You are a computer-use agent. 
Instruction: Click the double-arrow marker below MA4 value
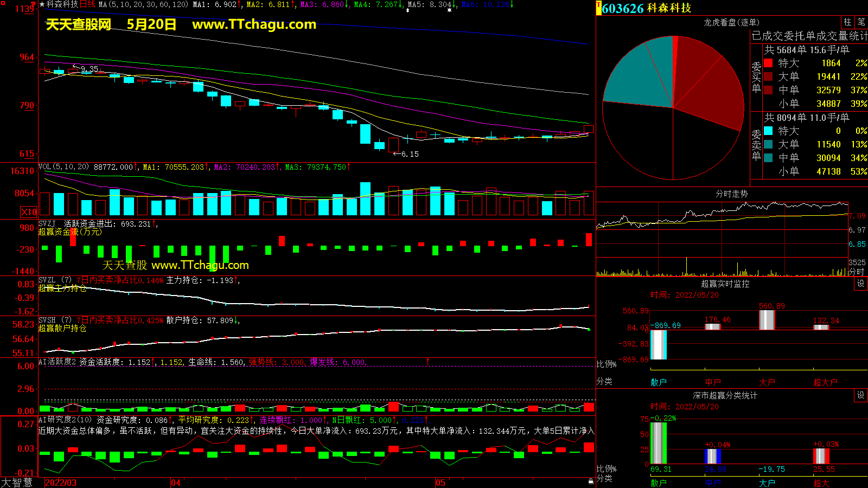click(x=407, y=10)
